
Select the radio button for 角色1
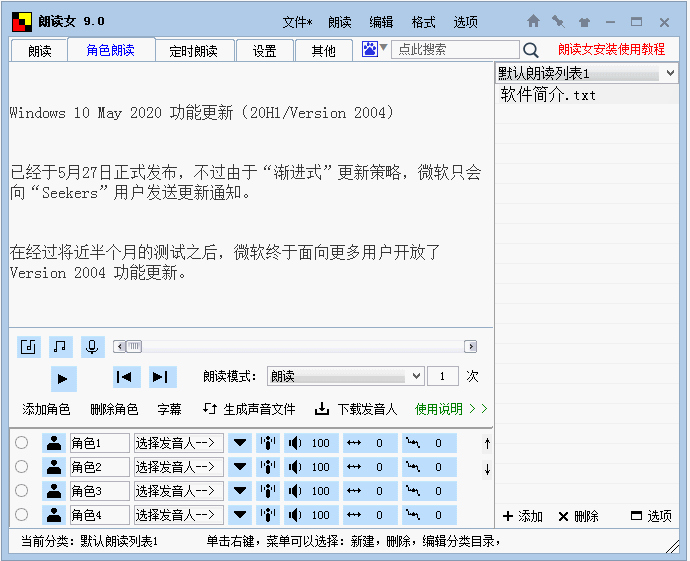(22, 443)
